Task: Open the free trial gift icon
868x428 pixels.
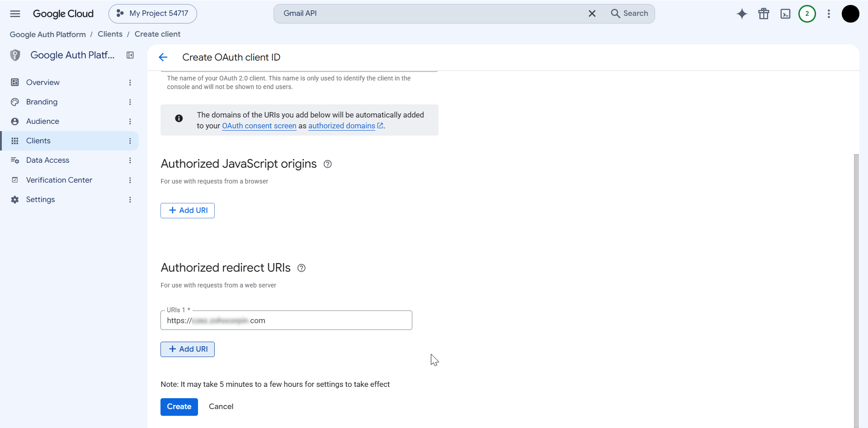Action: point(764,14)
